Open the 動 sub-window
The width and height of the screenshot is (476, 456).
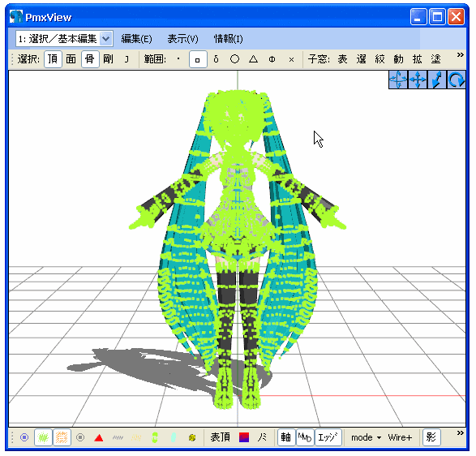(x=399, y=59)
